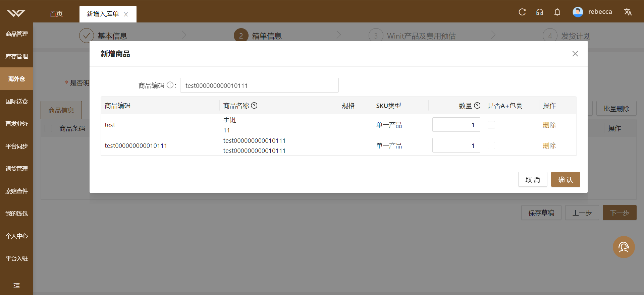This screenshot has height=295, width=644.
Task: Click the rebecca user avatar
Action: tap(578, 12)
